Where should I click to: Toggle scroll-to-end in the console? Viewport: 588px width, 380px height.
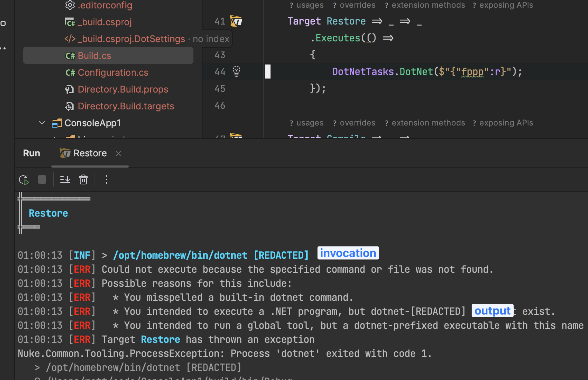(x=65, y=179)
